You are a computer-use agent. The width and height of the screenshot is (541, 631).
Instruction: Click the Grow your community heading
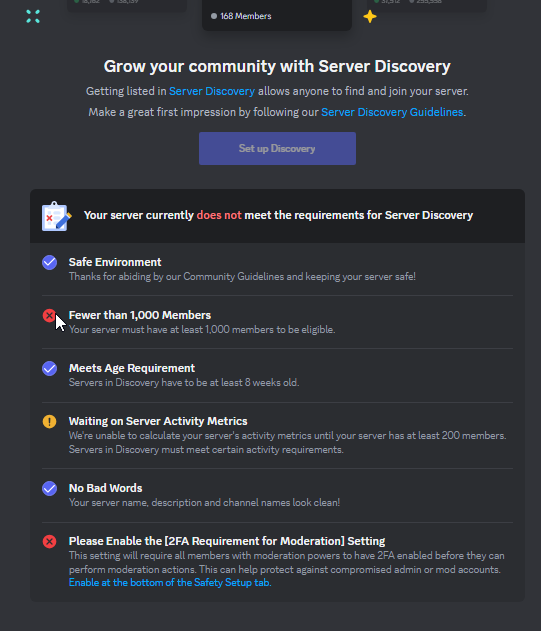[x=277, y=66]
